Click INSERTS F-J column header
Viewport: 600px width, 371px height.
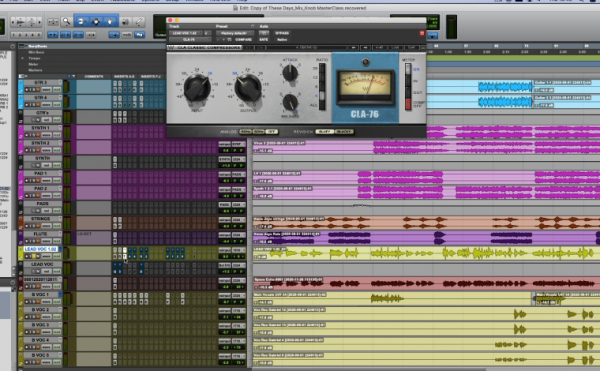[x=150, y=76]
